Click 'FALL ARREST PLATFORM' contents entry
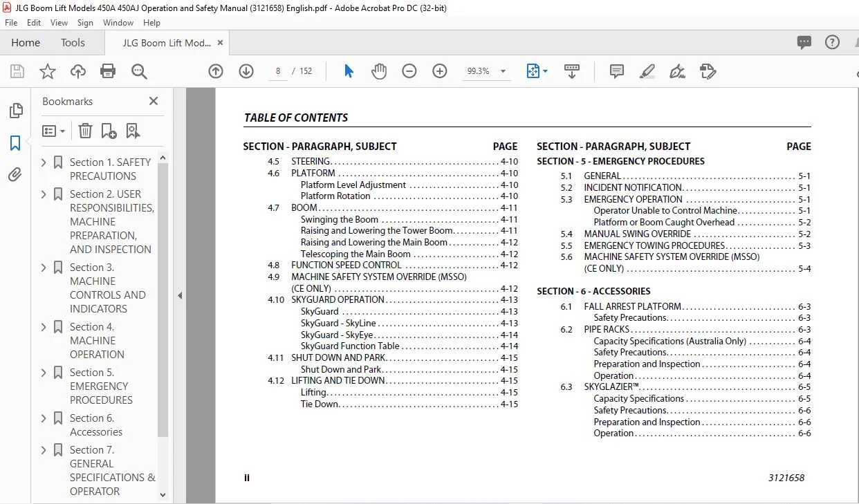This screenshot has height=504, width=859. click(633, 306)
